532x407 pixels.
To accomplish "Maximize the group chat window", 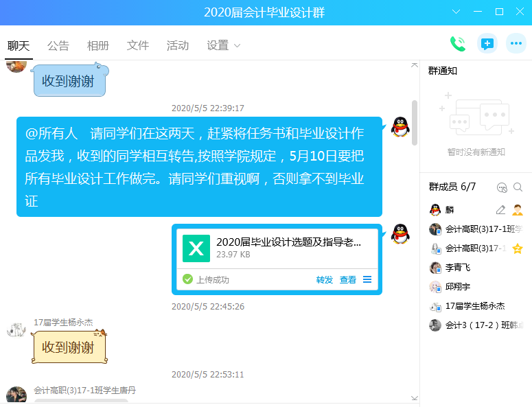I will (499, 12).
